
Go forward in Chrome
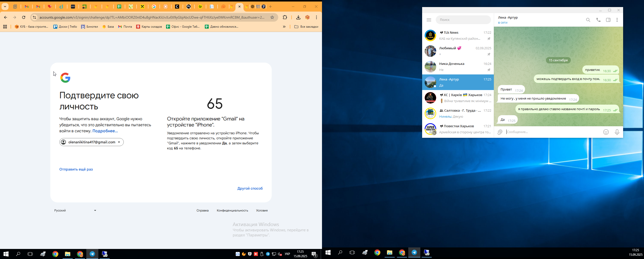coord(15,17)
